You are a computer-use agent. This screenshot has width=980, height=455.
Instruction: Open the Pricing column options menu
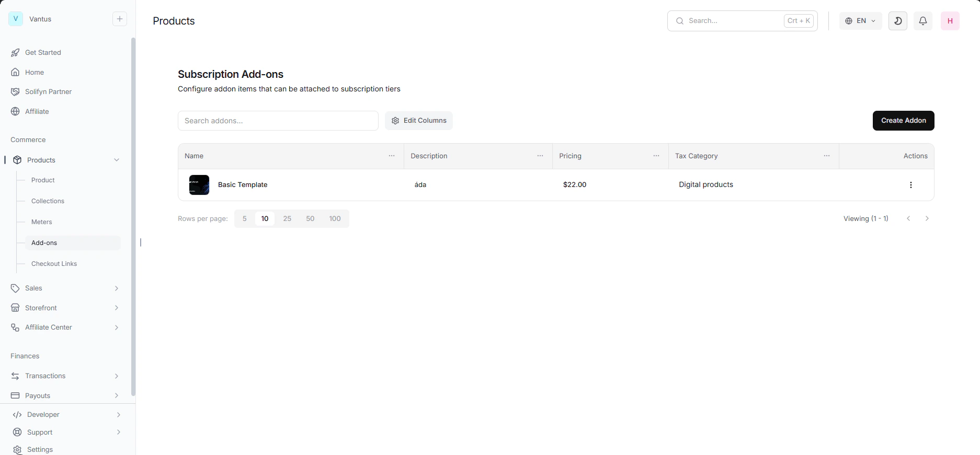[x=656, y=156]
